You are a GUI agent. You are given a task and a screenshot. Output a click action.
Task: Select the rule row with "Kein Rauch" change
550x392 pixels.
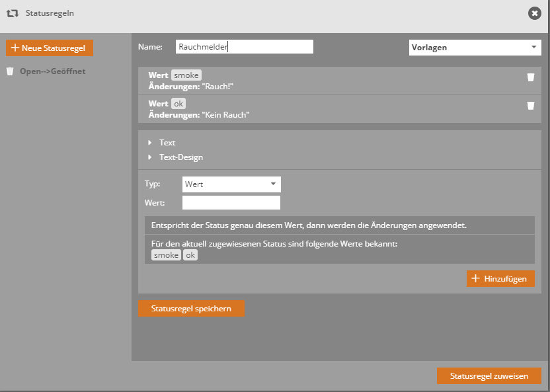pos(331,109)
